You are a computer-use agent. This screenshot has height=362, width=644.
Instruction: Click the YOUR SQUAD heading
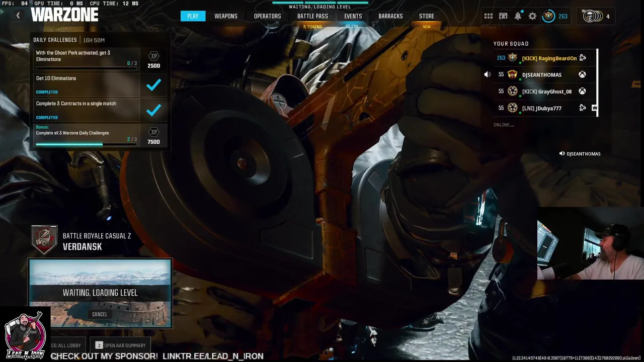click(x=511, y=44)
